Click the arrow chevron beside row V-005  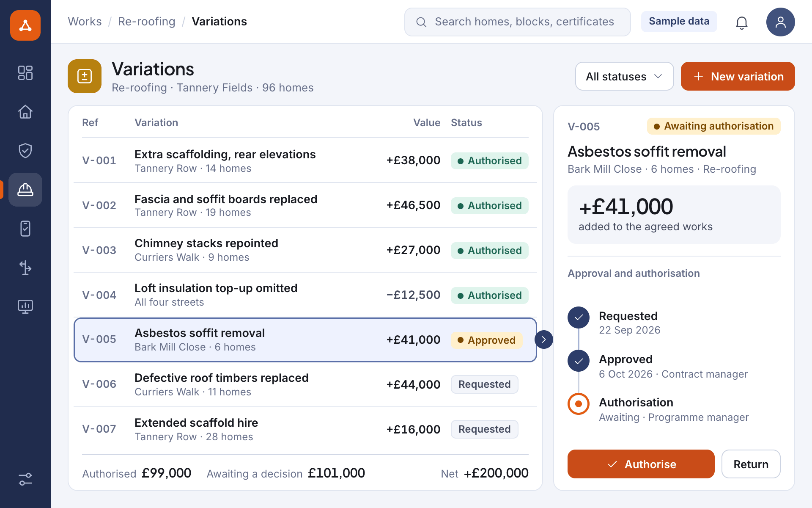(x=544, y=340)
